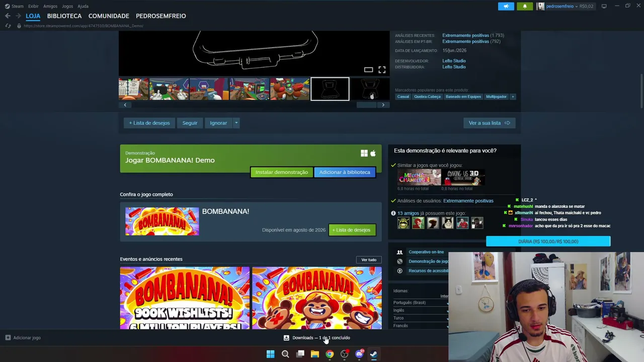Select the LOJA tab
Screen dimensions: 644x362
pos(33,16)
